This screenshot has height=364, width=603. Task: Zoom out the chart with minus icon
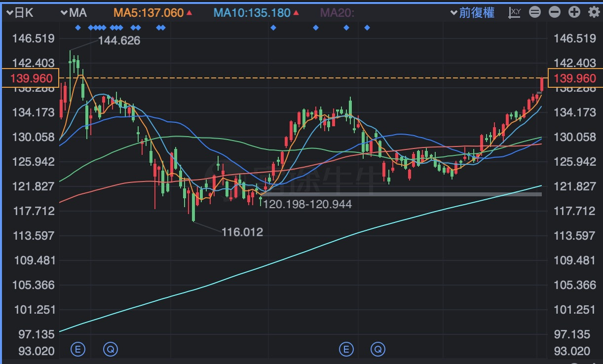point(555,13)
